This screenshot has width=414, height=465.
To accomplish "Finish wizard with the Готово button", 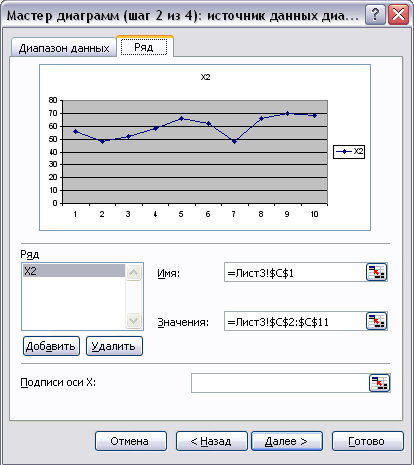I will coord(368,441).
